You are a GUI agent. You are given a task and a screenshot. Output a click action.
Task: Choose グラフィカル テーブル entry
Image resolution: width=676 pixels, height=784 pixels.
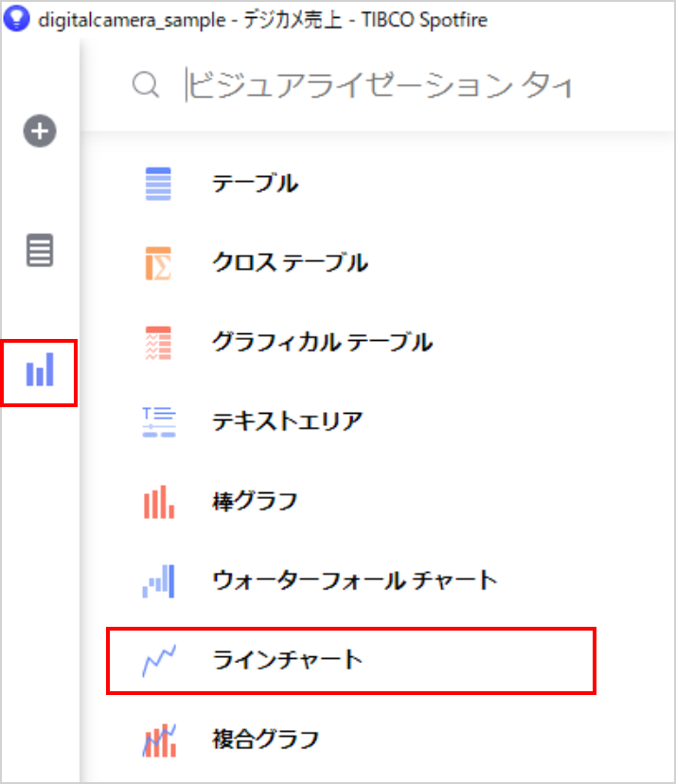(323, 343)
